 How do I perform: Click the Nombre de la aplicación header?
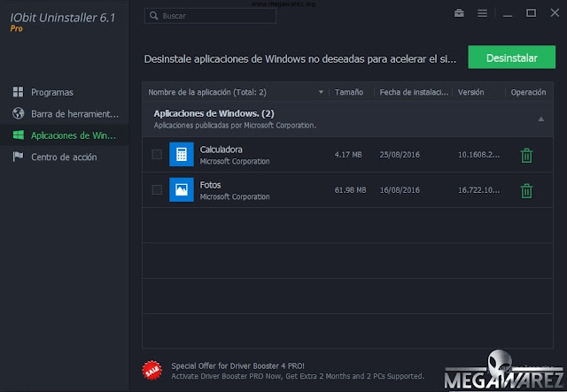coord(207,92)
